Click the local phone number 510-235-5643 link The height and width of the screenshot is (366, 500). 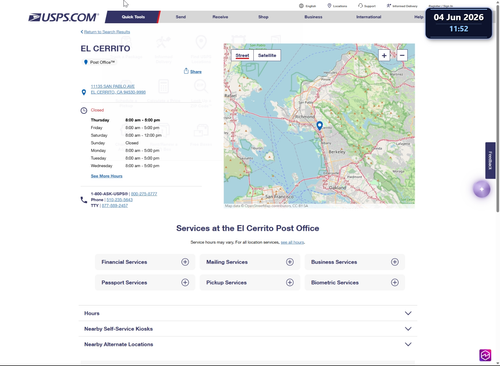pos(119,200)
